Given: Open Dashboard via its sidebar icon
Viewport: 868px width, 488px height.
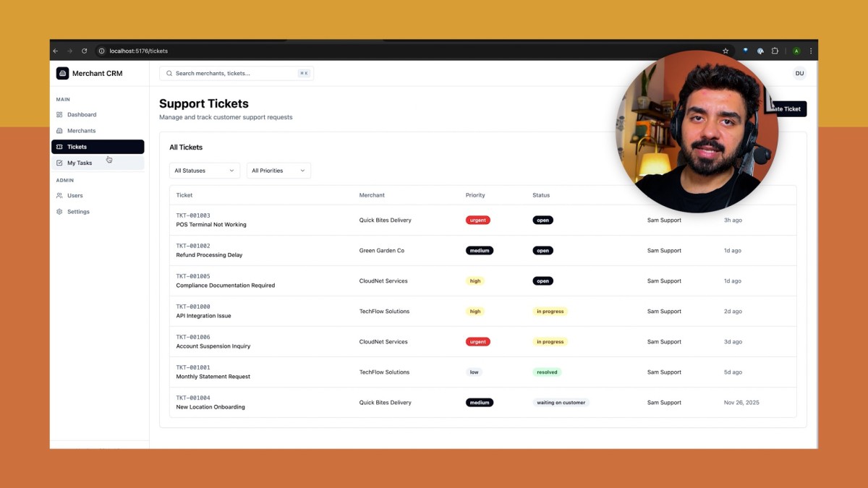Looking at the screenshot, I should (x=59, y=114).
